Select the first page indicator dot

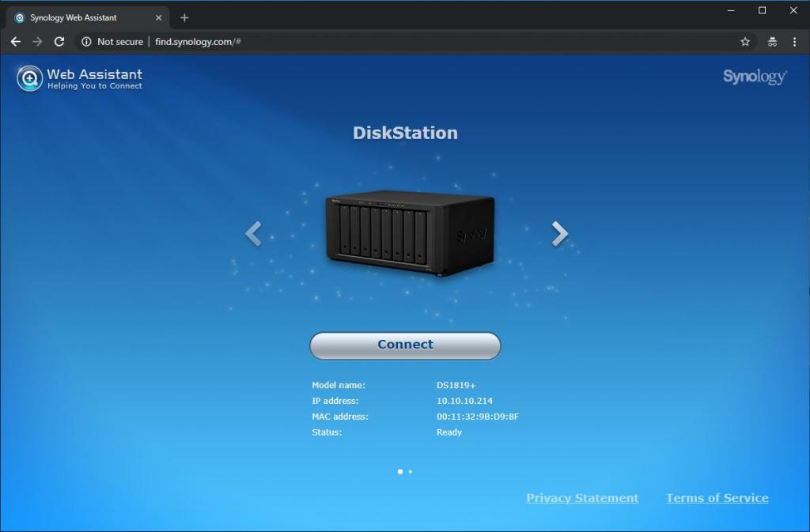pyautogui.click(x=399, y=472)
